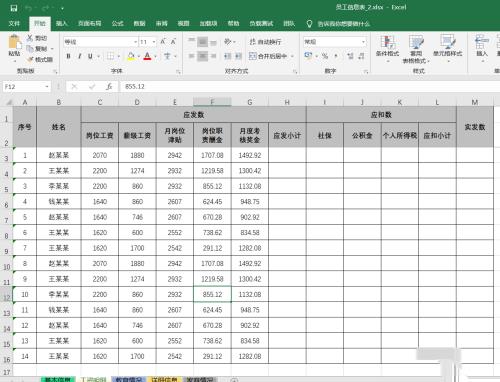The height and width of the screenshot is (382, 500).
Task: Click the formula bar showing 855.12
Action: pyautogui.click(x=310, y=87)
